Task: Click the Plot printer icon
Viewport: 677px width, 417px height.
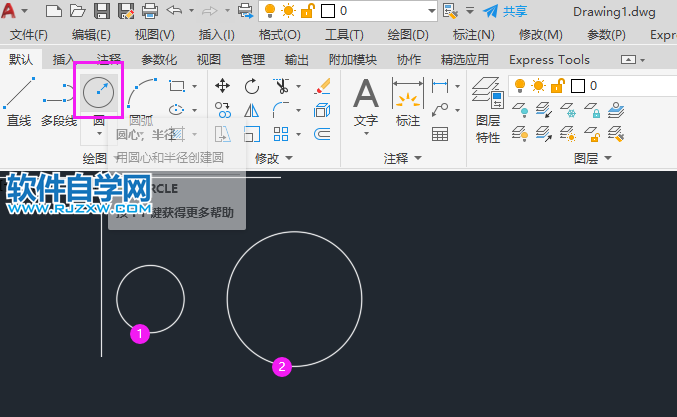Action: click(150, 11)
